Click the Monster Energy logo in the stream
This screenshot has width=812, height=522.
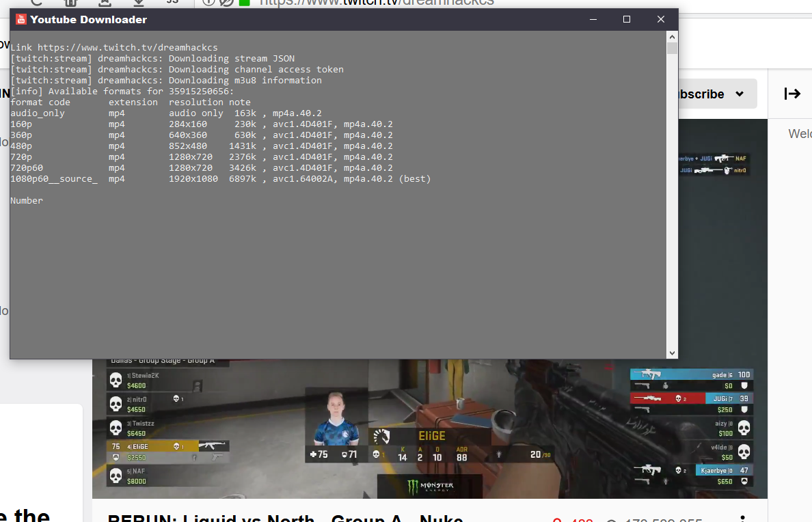point(430,486)
